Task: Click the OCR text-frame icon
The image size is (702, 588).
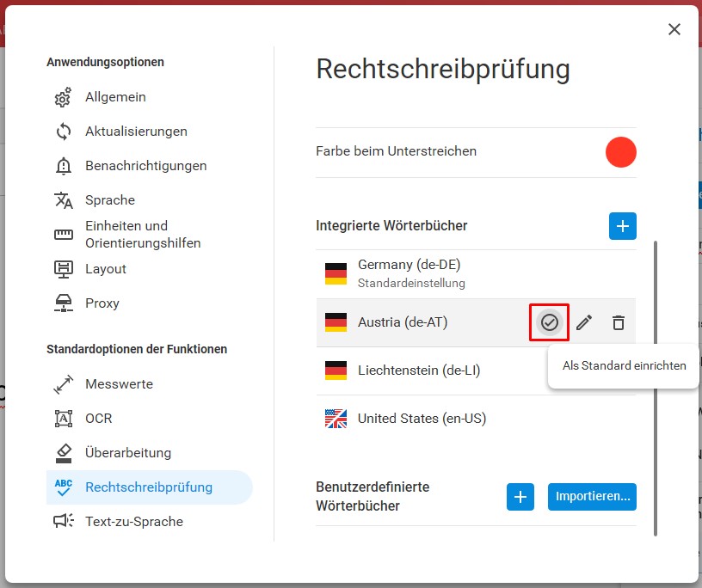Action: 63,419
